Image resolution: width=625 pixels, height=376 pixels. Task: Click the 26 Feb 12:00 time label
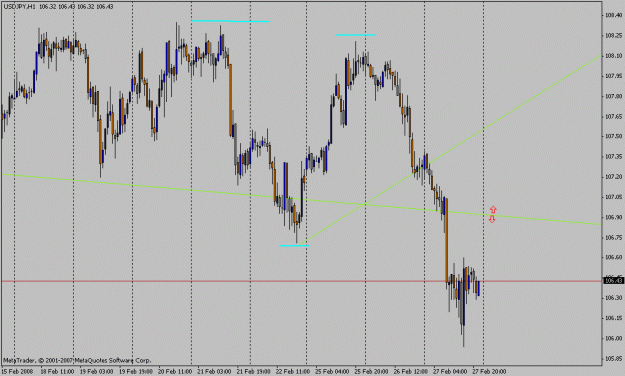pos(411,372)
